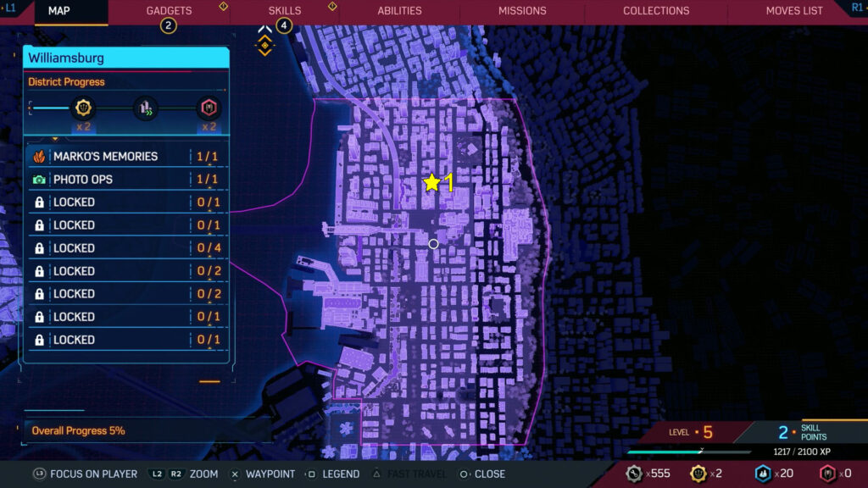Click the dimmed FAST TRAVEL prompt
Viewport: 868px width, 488px height.
[417, 474]
